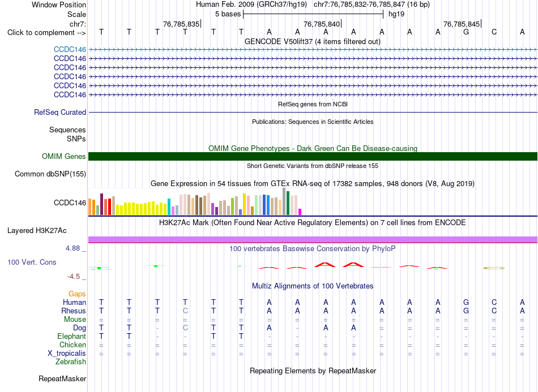
Task: Click the G base in the Rhesus row
Action: (466, 311)
